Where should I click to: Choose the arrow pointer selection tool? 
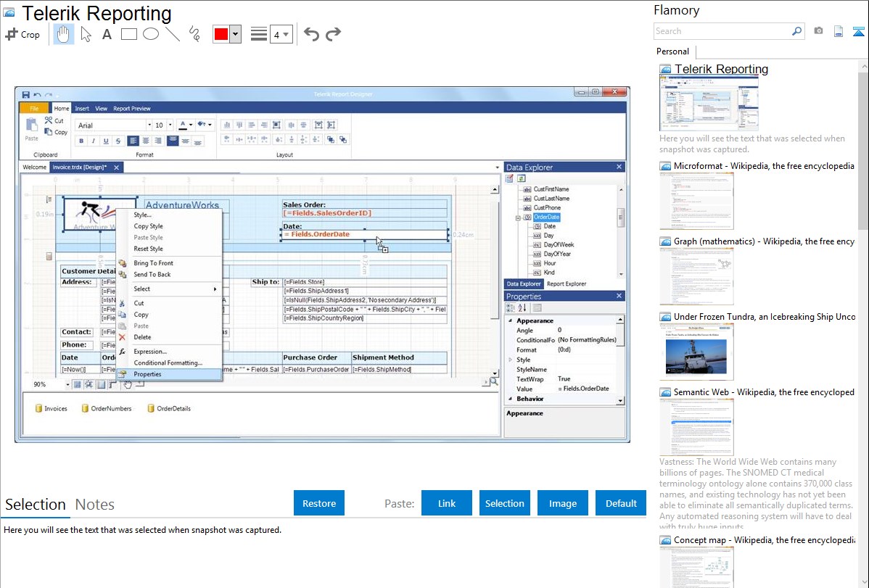(x=86, y=34)
